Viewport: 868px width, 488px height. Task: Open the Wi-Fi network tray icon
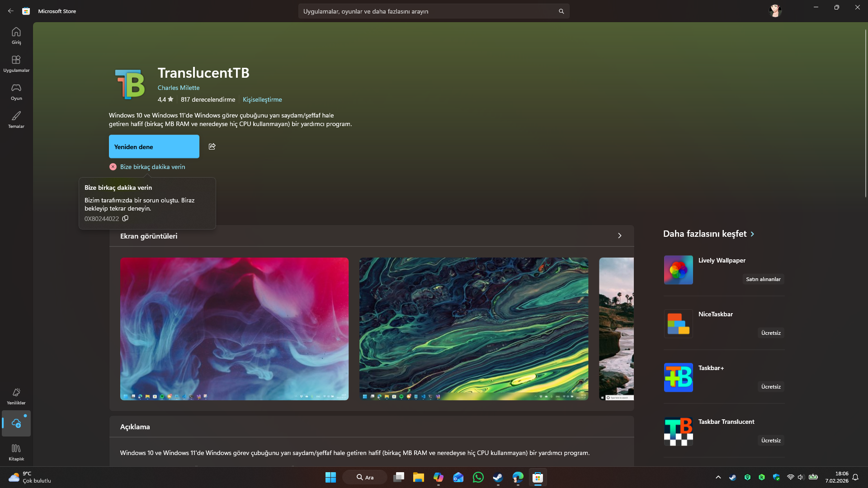click(790, 477)
